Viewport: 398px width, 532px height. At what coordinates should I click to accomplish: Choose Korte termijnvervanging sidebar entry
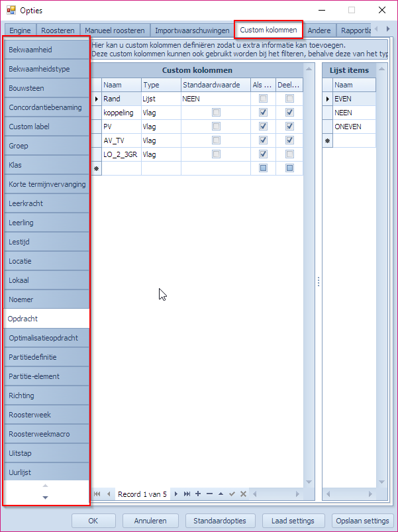[x=47, y=184]
